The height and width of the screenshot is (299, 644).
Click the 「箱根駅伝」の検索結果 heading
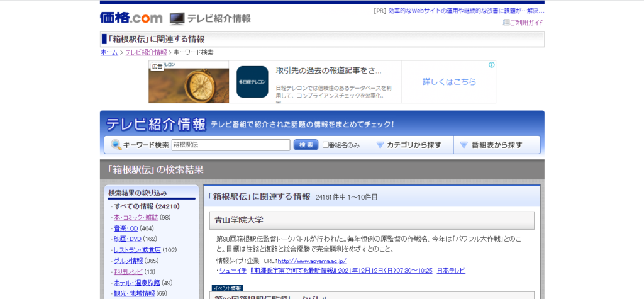click(155, 169)
